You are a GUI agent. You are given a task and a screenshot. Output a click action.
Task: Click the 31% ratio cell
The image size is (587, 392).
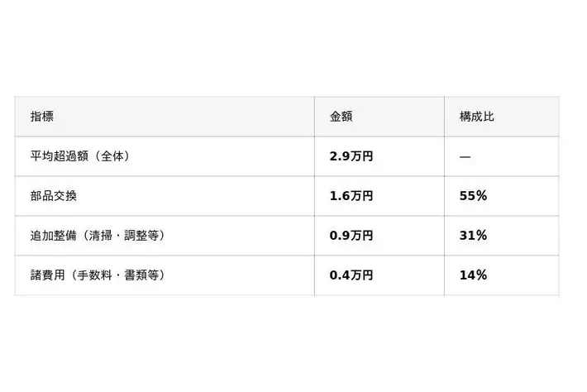point(473,236)
